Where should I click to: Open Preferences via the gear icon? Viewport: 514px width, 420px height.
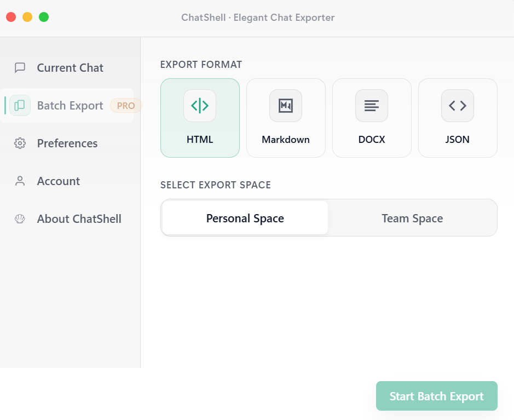pyautogui.click(x=20, y=143)
